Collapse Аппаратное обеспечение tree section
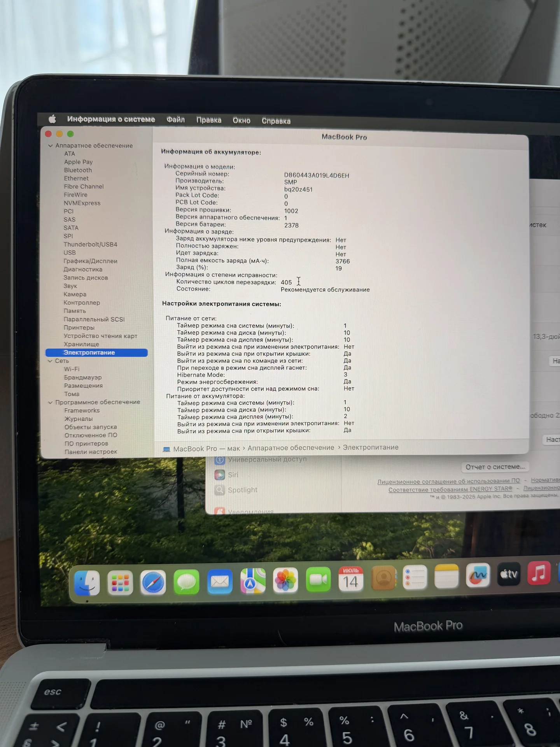The image size is (560, 747). (50, 146)
